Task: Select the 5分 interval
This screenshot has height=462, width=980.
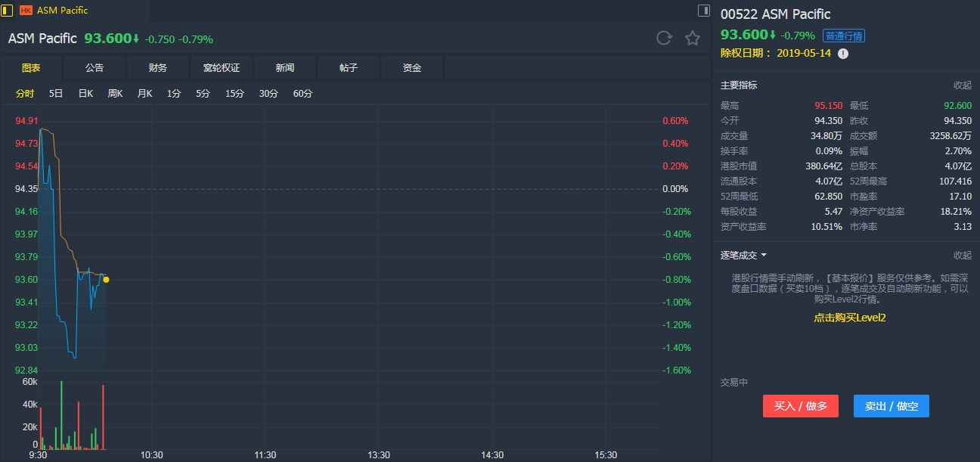Action: pyautogui.click(x=203, y=94)
